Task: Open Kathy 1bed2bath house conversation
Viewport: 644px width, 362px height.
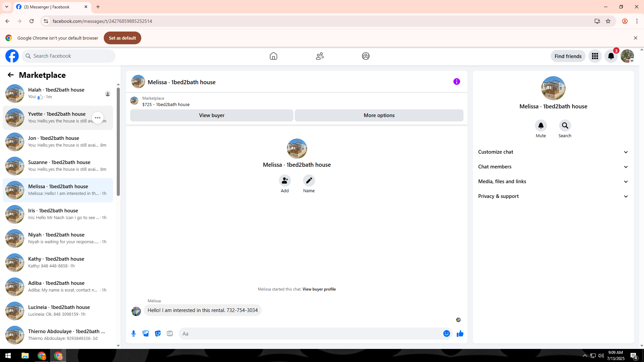Action: pos(58,263)
